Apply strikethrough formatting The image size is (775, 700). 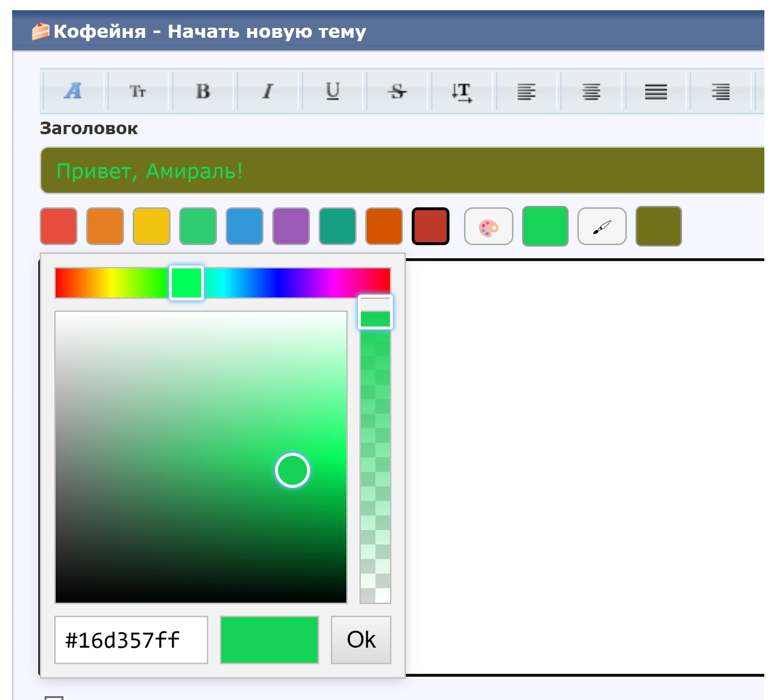click(x=398, y=91)
